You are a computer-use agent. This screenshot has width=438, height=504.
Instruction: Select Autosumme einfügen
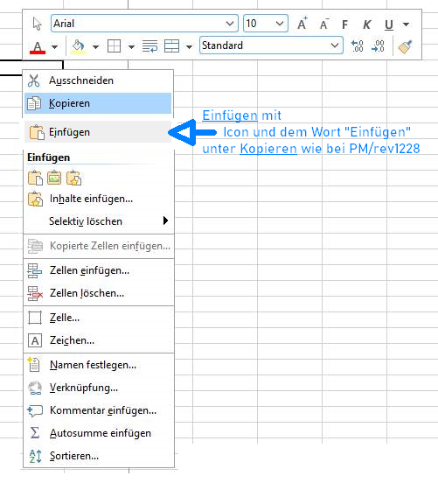[99, 433]
